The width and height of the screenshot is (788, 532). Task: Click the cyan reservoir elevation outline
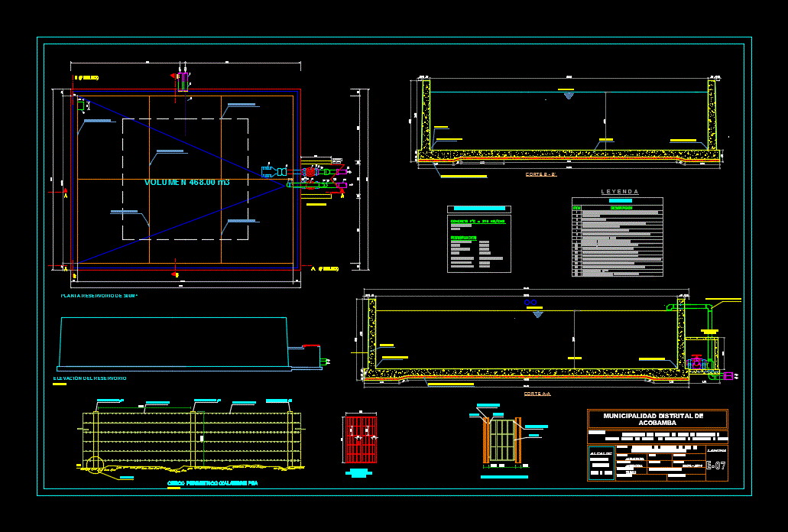(x=173, y=342)
